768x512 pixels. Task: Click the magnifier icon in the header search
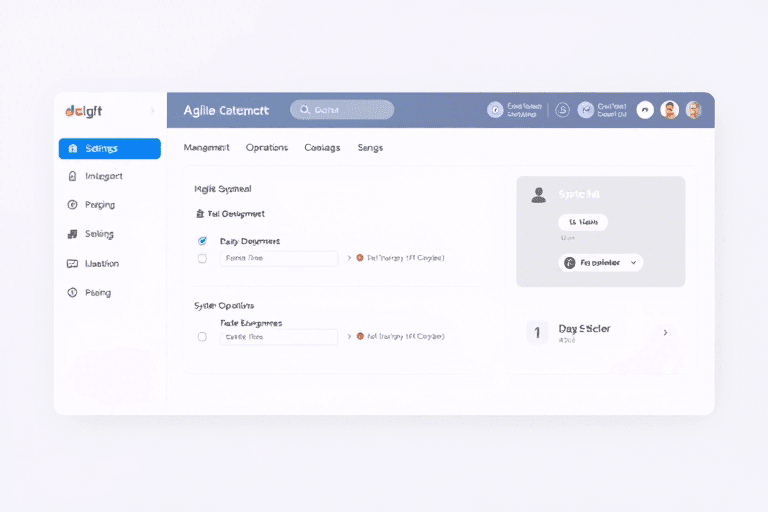click(x=304, y=110)
